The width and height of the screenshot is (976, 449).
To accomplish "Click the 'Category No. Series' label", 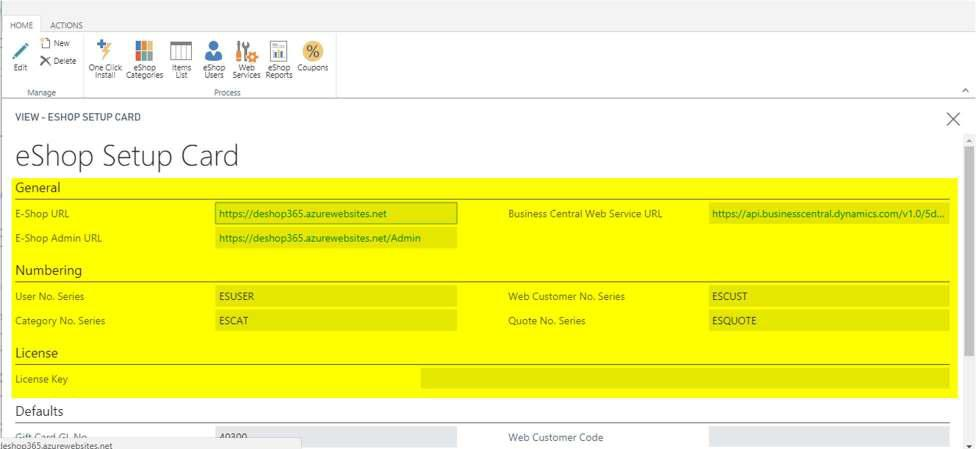I will (60, 321).
